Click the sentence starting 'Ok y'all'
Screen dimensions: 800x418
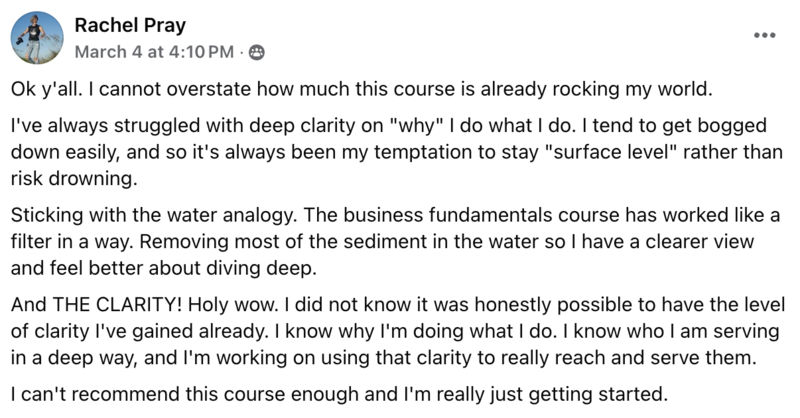click(362, 89)
